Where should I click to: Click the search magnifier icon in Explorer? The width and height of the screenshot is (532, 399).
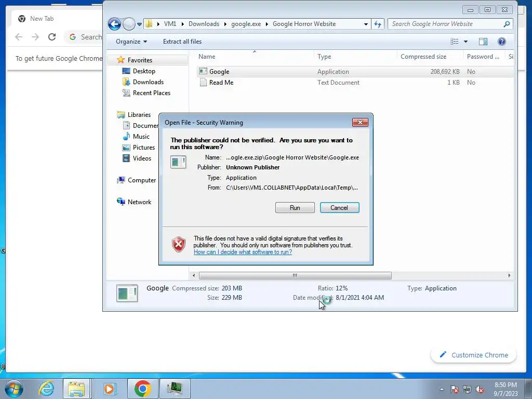click(x=507, y=24)
